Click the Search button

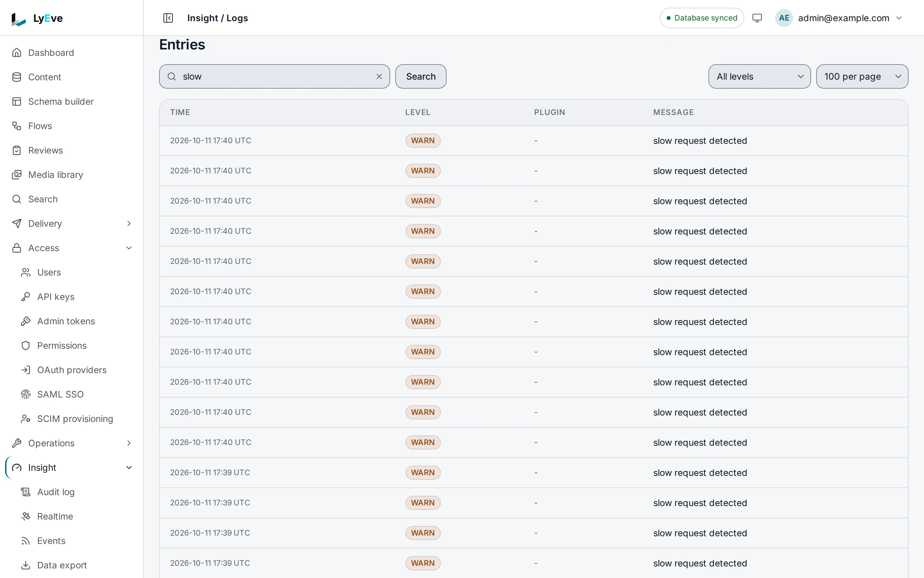pyautogui.click(x=421, y=76)
